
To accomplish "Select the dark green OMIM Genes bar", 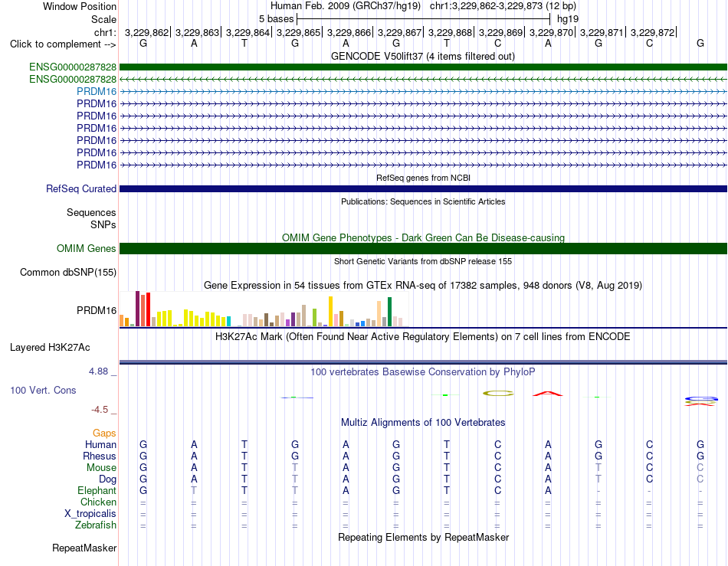I will click(x=423, y=249).
